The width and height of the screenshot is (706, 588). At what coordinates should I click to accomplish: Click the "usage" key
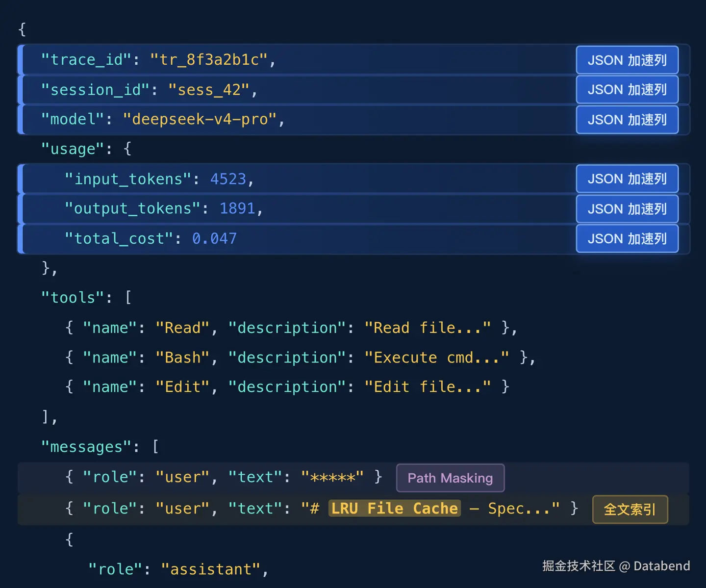point(73,149)
